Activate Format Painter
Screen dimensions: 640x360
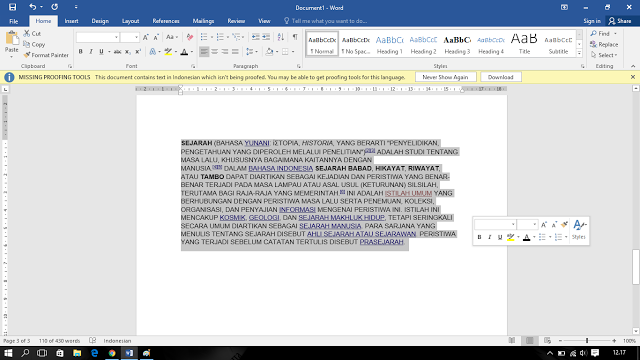[x=46, y=55]
